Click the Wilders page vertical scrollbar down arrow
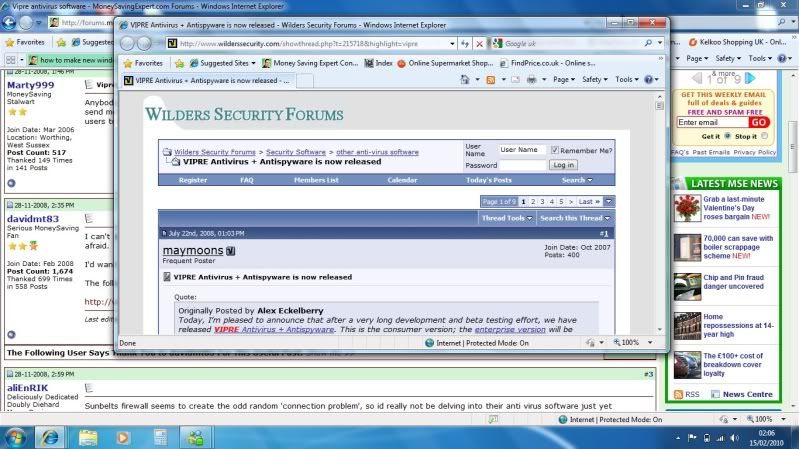The width and height of the screenshot is (799, 449). coord(660,329)
